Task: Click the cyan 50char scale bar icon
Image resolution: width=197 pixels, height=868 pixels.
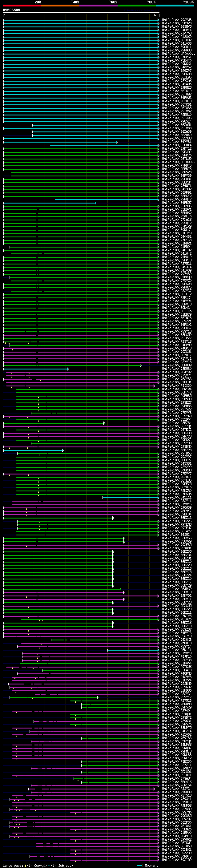Action: point(140,866)
